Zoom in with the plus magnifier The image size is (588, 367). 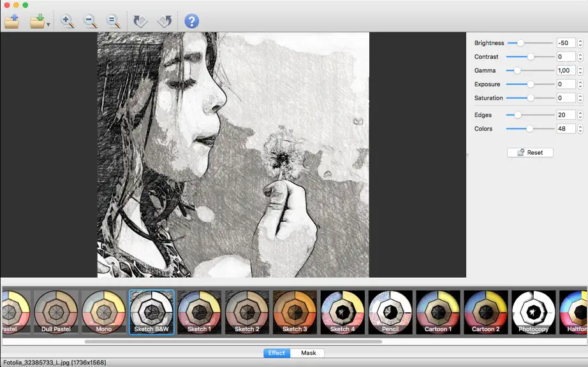pyautogui.click(x=68, y=22)
